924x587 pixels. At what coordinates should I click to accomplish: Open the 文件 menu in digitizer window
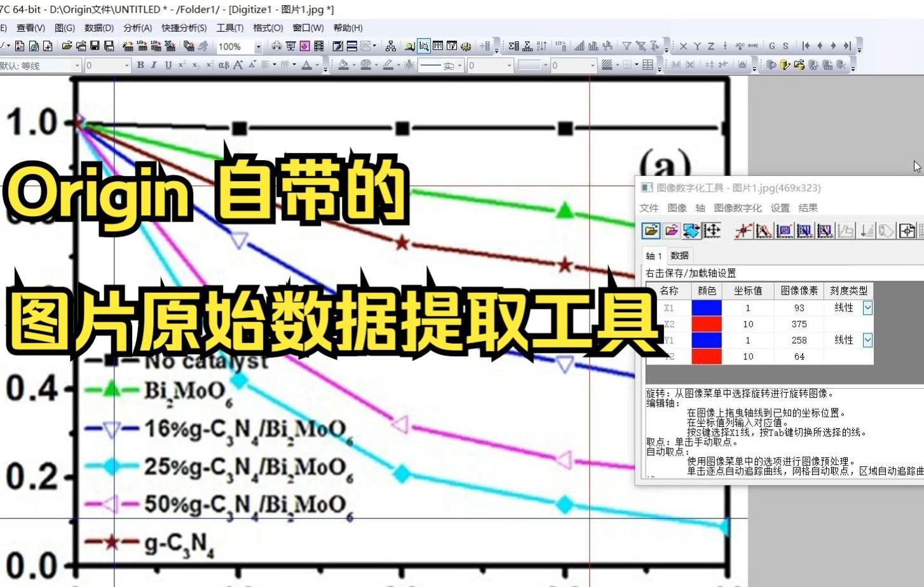click(x=649, y=208)
